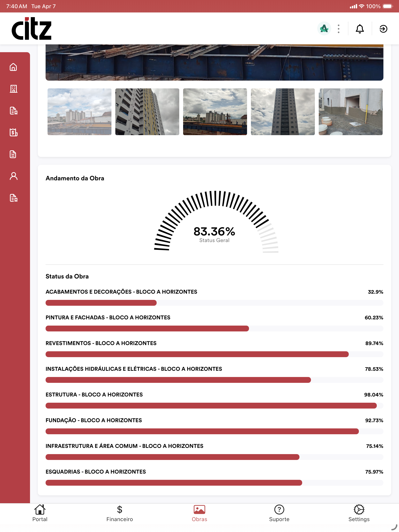This screenshot has width=399, height=532.
Task: Tap the Infraestrutura e Área Comum progress bar
Action: 215,457
